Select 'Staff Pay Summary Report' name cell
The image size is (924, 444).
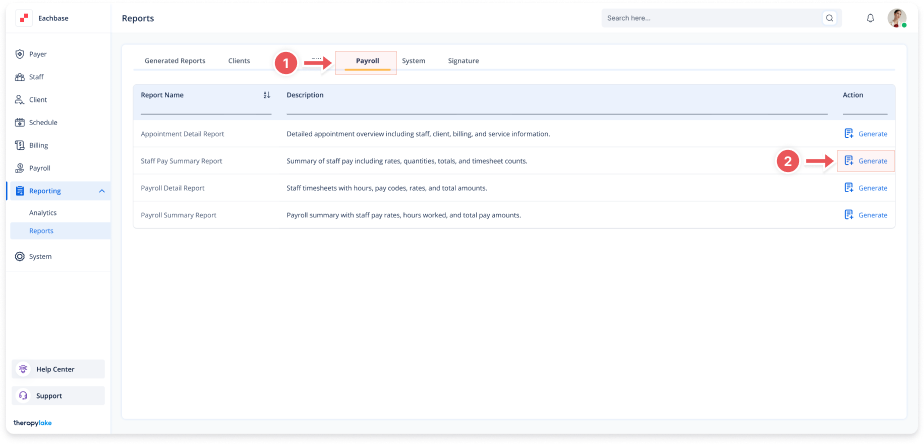(x=182, y=161)
